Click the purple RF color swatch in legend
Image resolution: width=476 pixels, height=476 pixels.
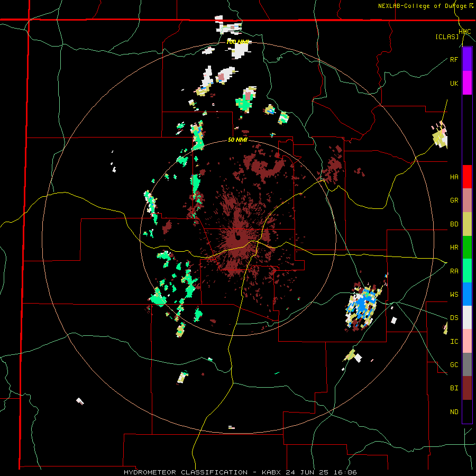pos(467,59)
